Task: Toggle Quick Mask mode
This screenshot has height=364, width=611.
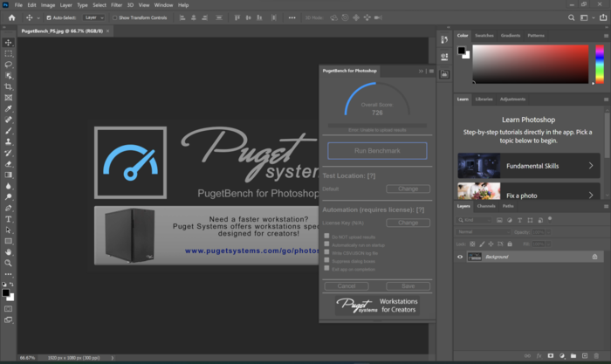Action: [x=8, y=309]
